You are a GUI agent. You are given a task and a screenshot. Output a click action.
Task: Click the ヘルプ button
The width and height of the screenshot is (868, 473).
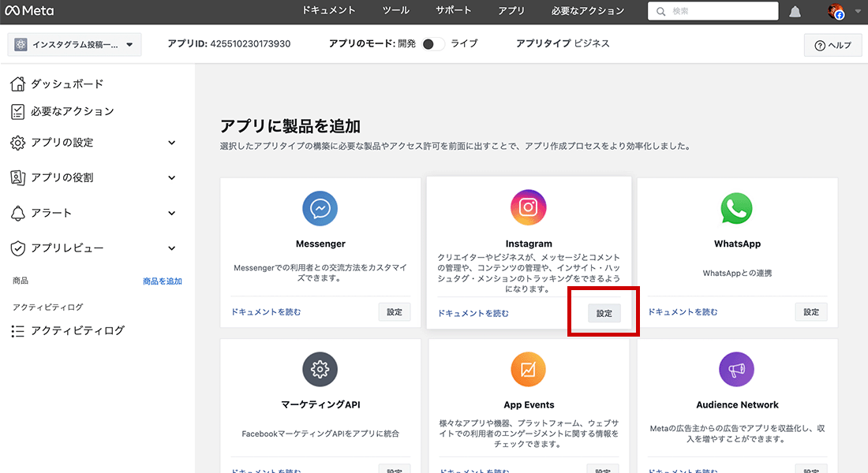(x=832, y=46)
